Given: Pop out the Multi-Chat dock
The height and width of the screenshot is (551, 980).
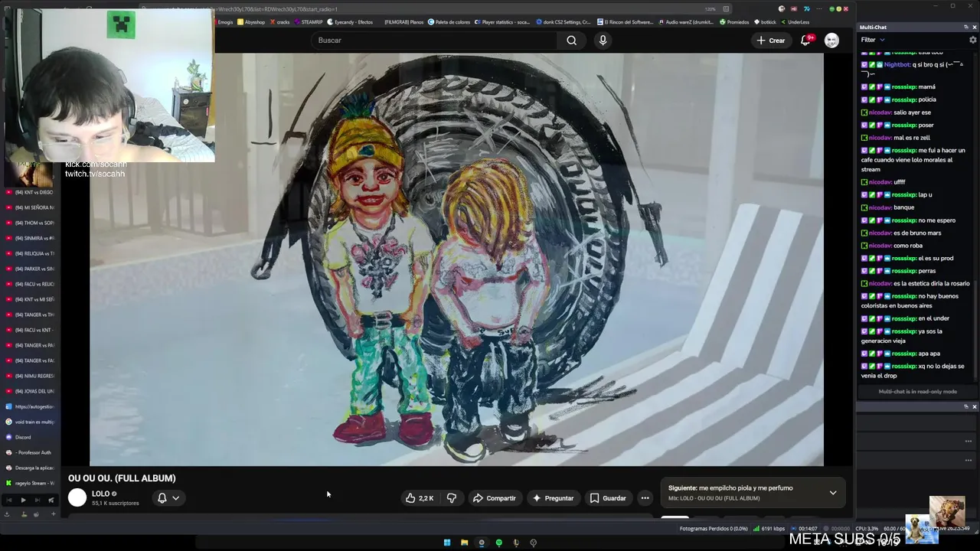Looking at the screenshot, I should 965,27.
